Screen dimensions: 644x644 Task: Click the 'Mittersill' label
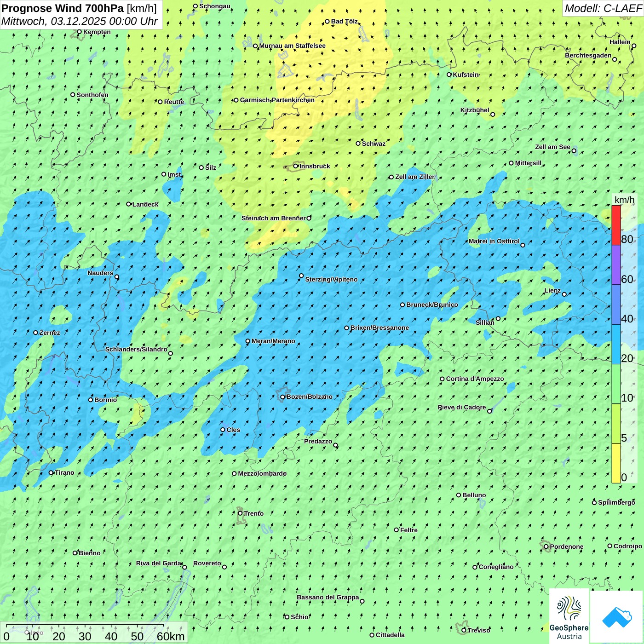528,163
